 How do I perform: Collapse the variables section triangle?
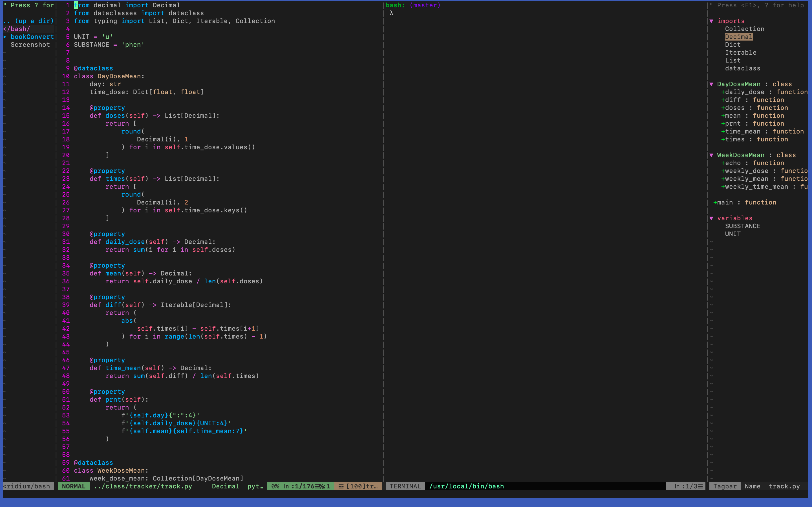point(711,218)
